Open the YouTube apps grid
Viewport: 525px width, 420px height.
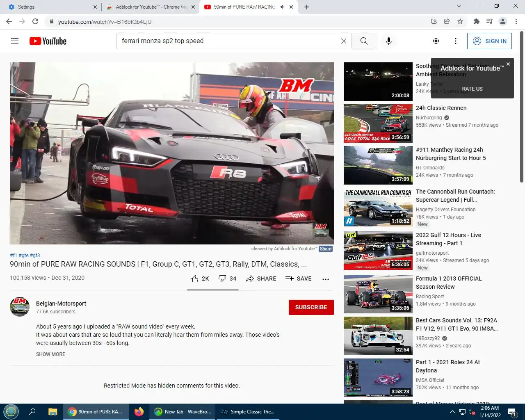(436, 41)
